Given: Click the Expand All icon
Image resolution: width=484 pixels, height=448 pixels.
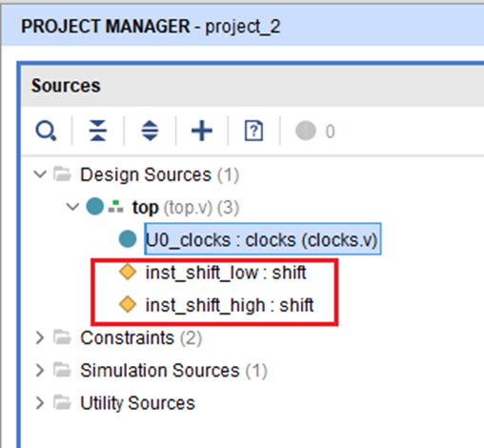Looking at the screenshot, I should [150, 131].
